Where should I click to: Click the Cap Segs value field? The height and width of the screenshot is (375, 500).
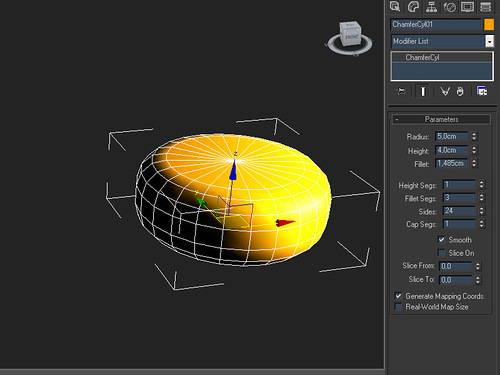459,224
